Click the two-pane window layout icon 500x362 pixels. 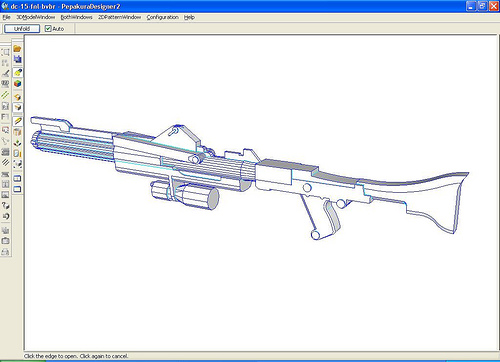(x=17, y=178)
